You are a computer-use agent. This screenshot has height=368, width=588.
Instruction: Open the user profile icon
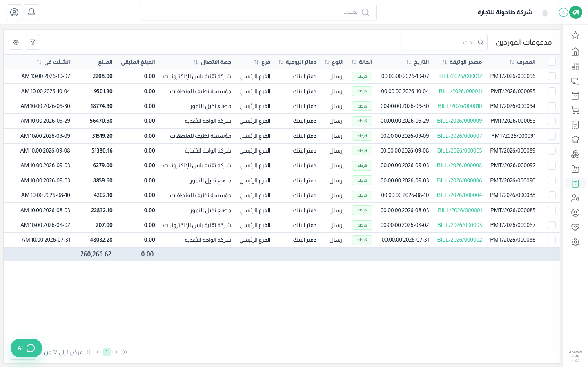coord(14,12)
